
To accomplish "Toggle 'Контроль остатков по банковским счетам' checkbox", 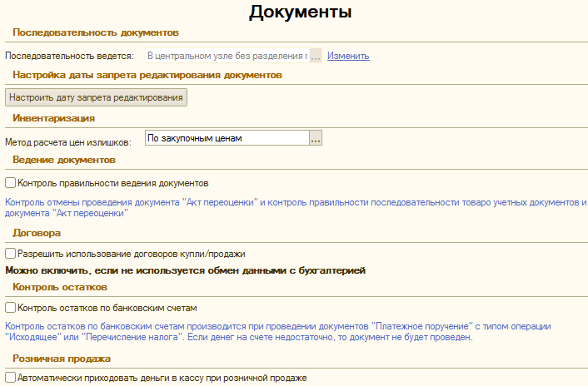I will (x=11, y=307).
